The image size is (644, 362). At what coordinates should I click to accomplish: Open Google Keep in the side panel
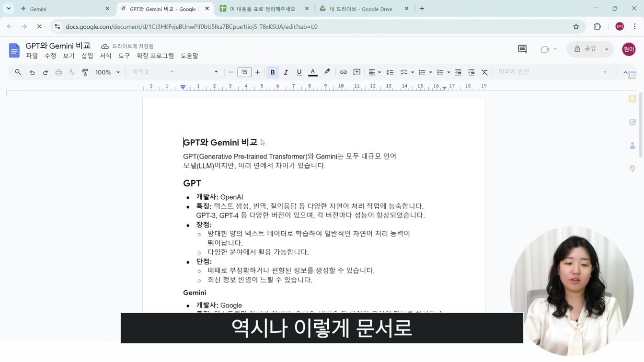click(x=632, y=99)
